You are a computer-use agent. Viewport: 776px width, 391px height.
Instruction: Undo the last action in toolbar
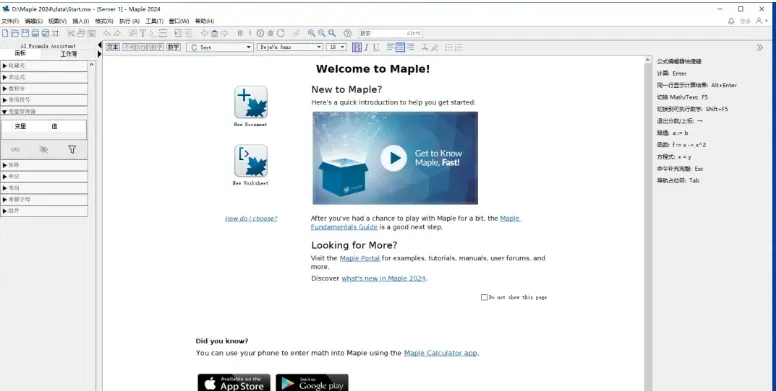tap(107, 33)
